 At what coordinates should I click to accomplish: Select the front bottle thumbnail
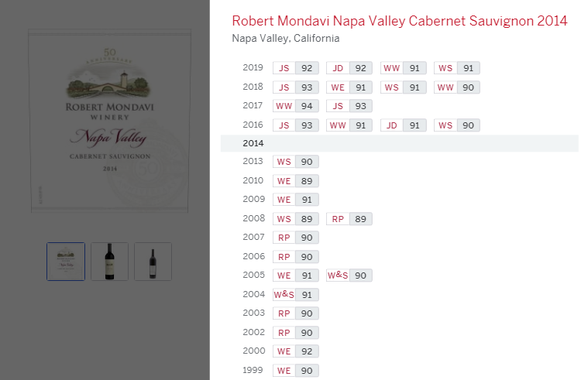(x=109, y=262)
